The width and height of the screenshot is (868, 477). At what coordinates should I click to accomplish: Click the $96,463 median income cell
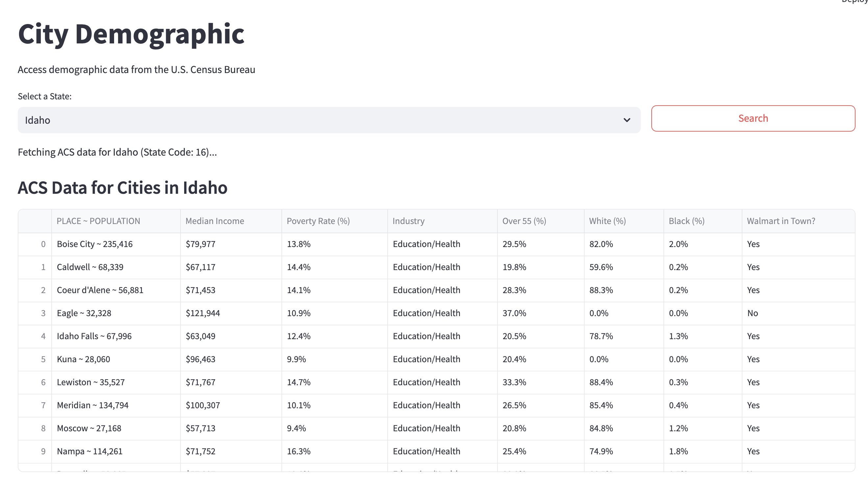click(x=231, y=359)
